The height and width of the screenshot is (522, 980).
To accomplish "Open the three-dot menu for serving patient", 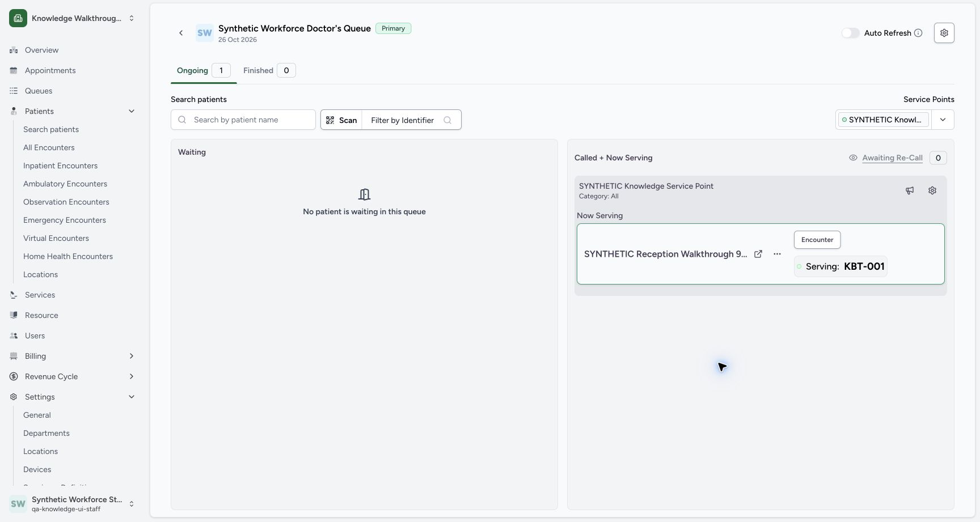I will pyautogui.click(x=777, y=254).
